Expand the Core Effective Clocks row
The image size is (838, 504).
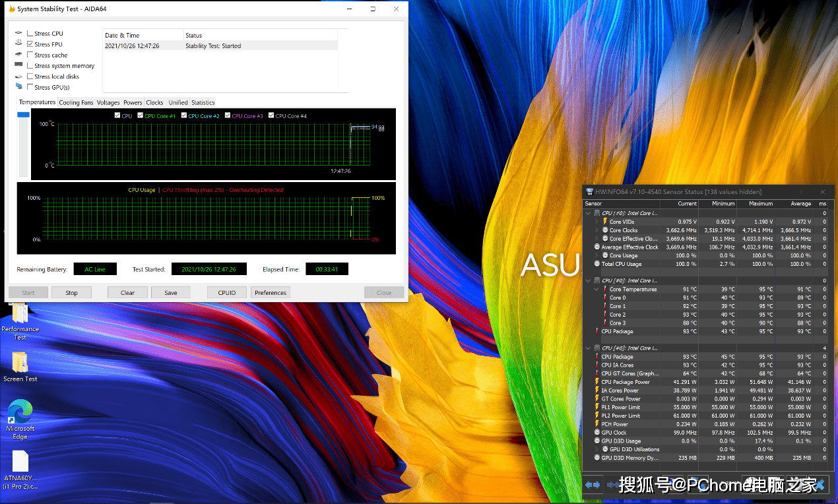597,239
